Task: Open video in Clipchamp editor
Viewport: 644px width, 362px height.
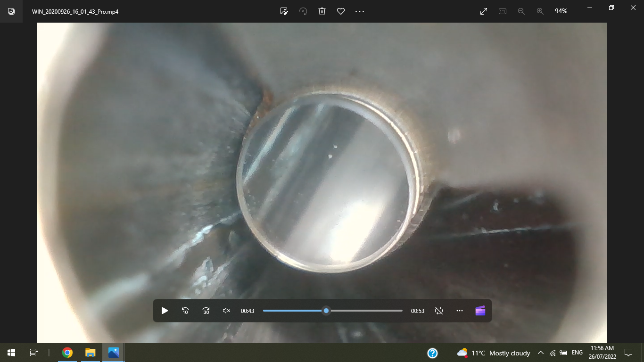Action: [x=480, y=311]
